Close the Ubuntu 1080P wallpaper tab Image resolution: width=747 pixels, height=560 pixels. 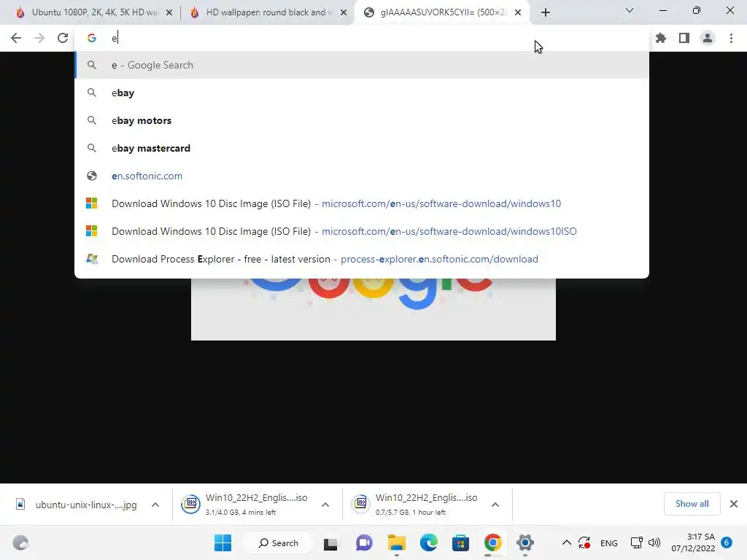(169, 13)
